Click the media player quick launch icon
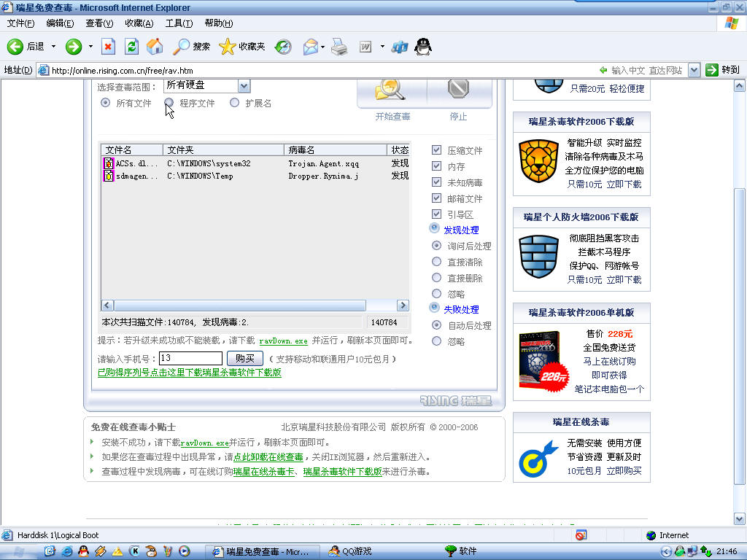747x560 pixels. coord(185,551)
